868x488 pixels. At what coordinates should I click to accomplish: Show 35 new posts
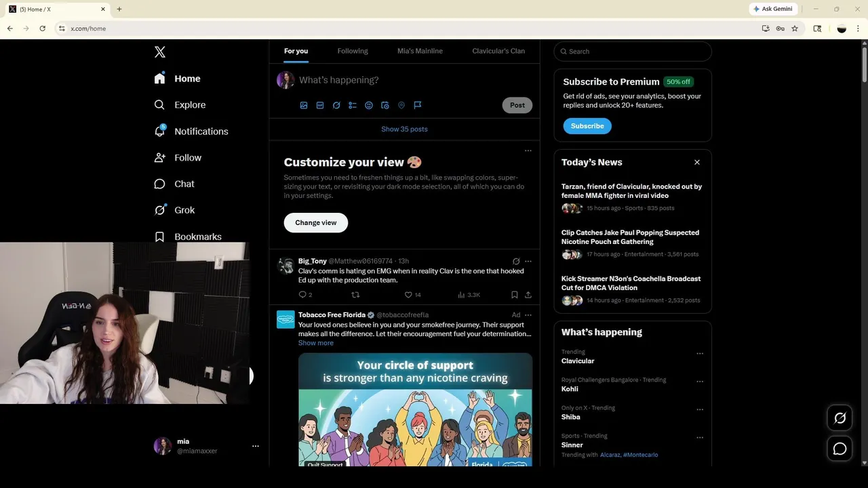404,129
